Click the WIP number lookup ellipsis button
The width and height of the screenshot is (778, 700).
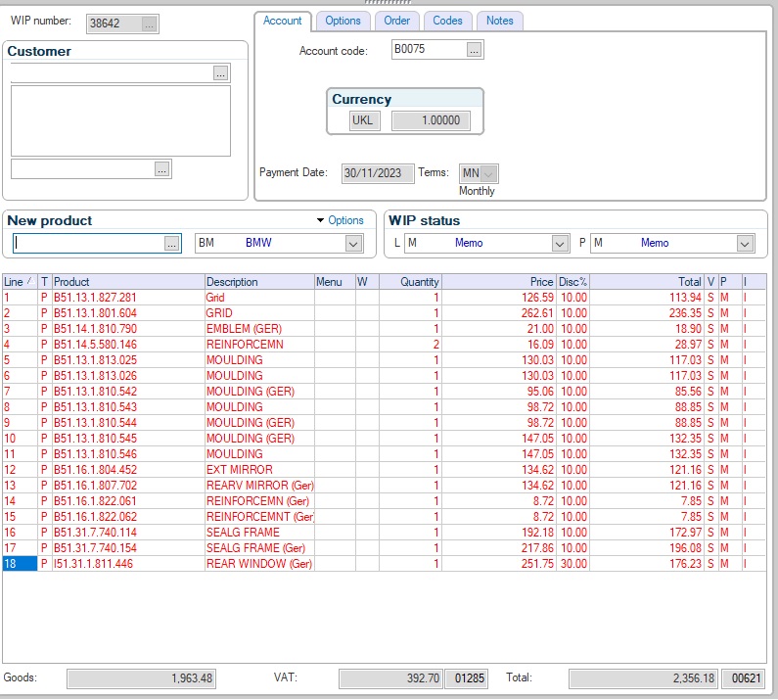(x=149, y=23)
